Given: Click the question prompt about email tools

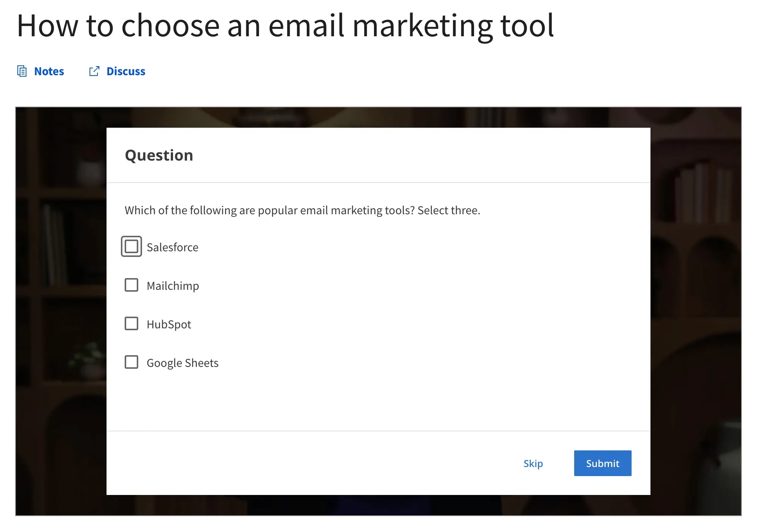Looking at the screenshot, I should click(x=302, y=210).
